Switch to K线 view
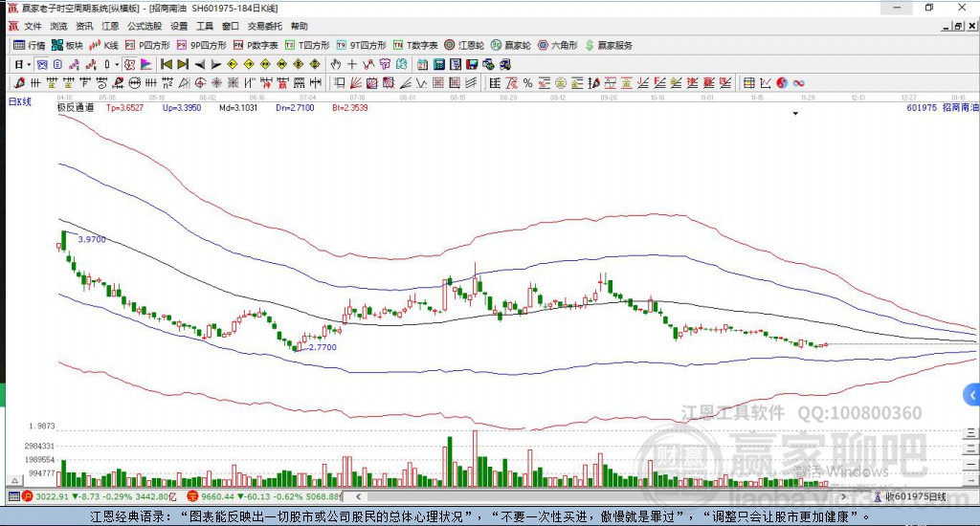Screen dimensions: 980x526 tap(103, 45)
